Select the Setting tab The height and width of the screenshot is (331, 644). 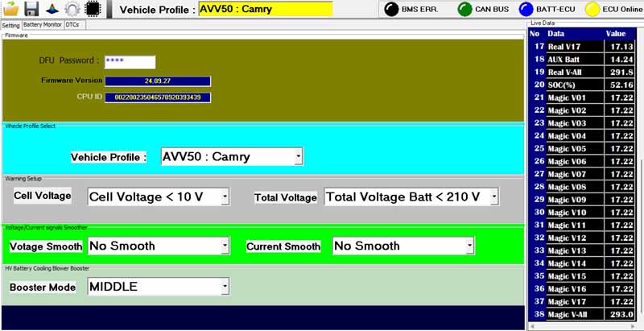(x=10, y=25)
